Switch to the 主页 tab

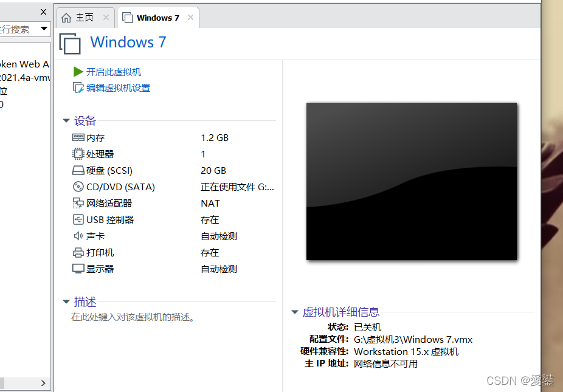[86, 18]
